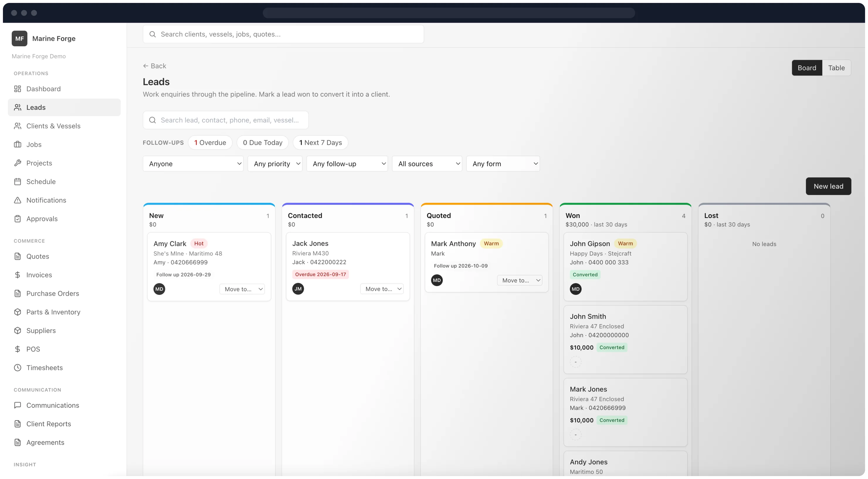Click the MD avatar on Amy Clark card
Image resolution: width=868 pixels, height=479 pixels.
click(160, 289)
